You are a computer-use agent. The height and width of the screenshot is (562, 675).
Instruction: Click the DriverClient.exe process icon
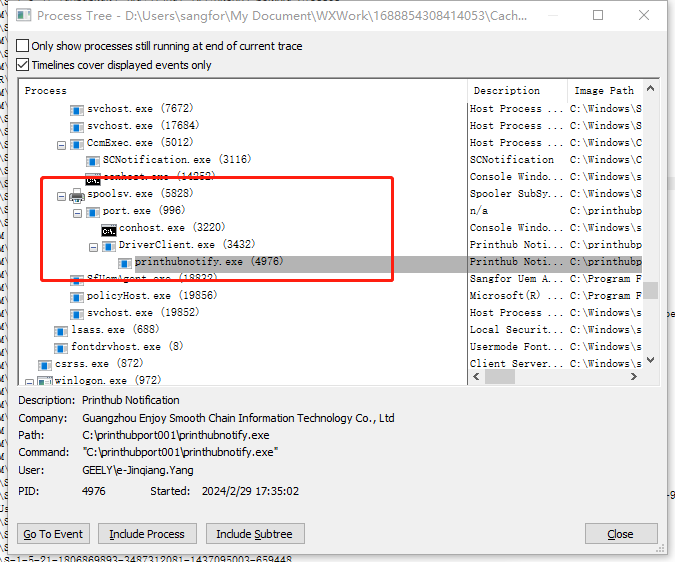tap(109, 245)
